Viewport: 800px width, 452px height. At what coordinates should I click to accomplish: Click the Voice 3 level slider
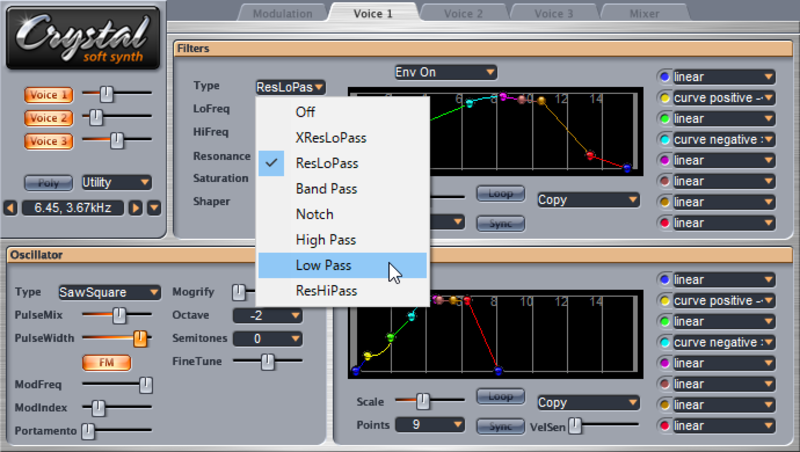click(x=117, y=140)
